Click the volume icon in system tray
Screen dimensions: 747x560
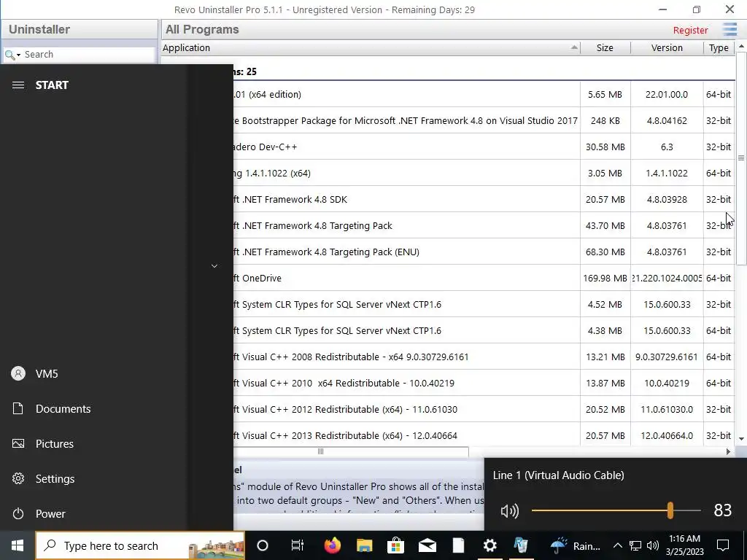[x=653, y=545]
